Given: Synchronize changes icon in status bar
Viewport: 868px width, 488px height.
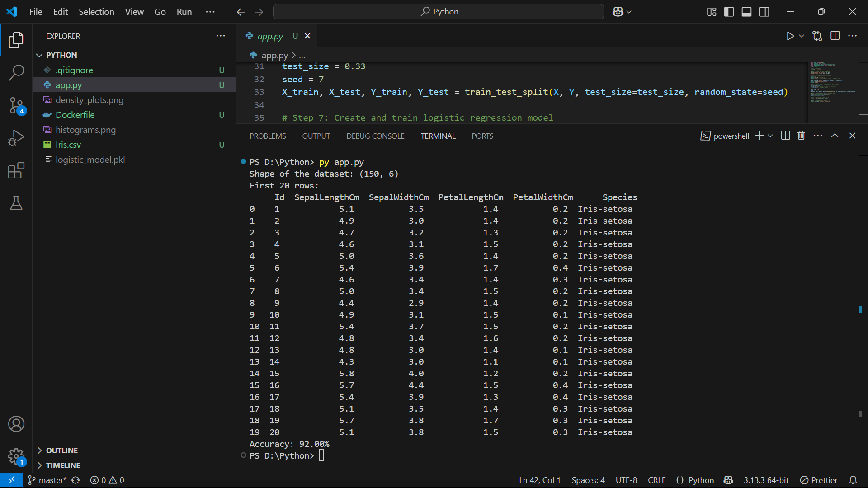Looking at the screenshot, I should (x=75, y=480).
